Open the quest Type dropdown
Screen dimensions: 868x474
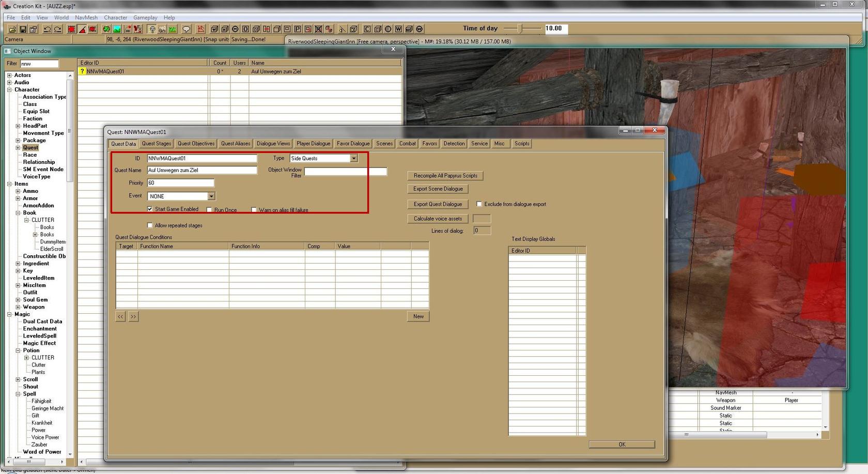[x=354, y=159]
